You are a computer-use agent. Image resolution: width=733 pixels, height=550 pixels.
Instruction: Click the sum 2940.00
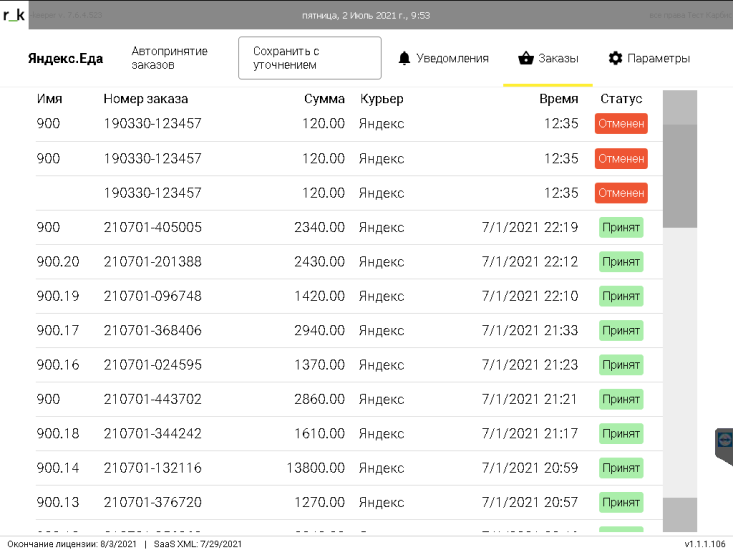coord(319,330)
